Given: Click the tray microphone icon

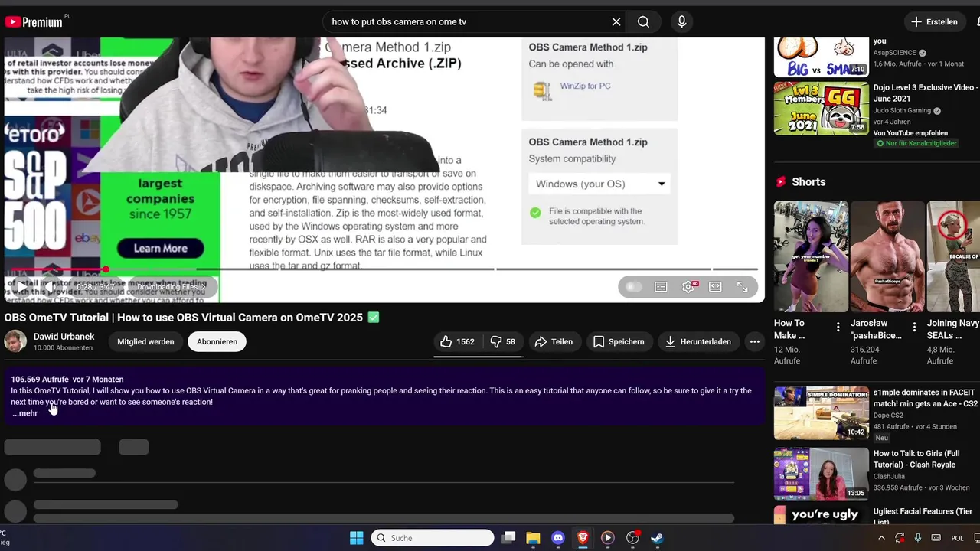Looking at the screenshot, I should tap(917, 538).
